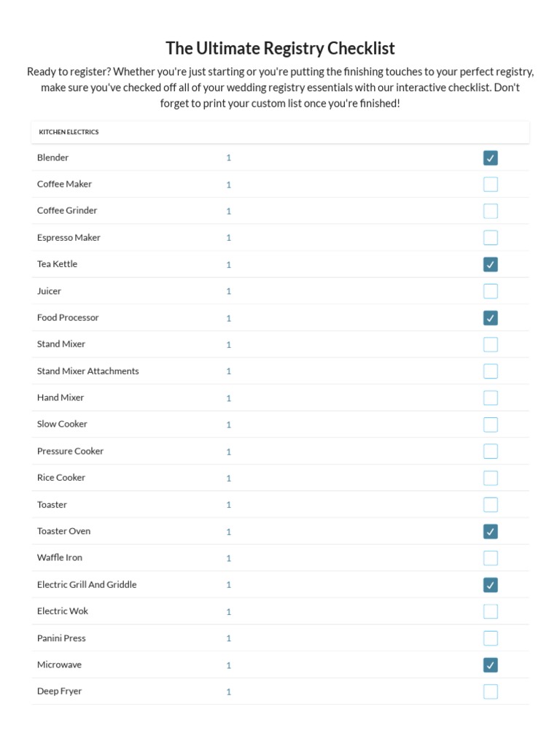The image size is (560, 747).
Task: Enable the Juicer checkbox
Action: tap(491, 291)
